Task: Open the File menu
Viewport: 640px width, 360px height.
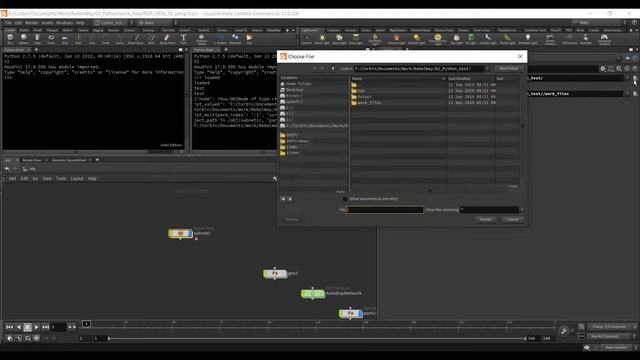Action: (x=8, y=23)
